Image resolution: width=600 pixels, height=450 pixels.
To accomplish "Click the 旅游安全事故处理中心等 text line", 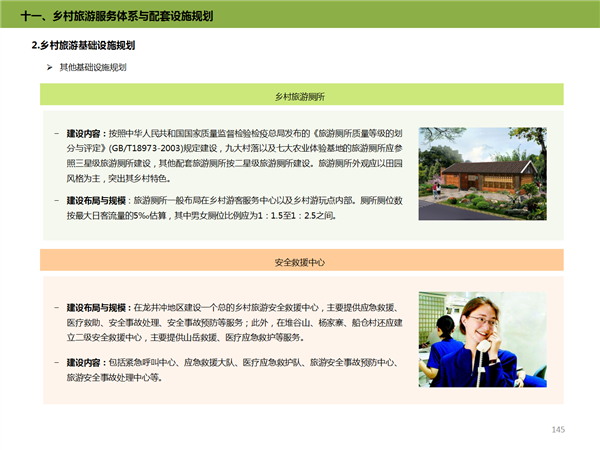I will pos(115,379).
